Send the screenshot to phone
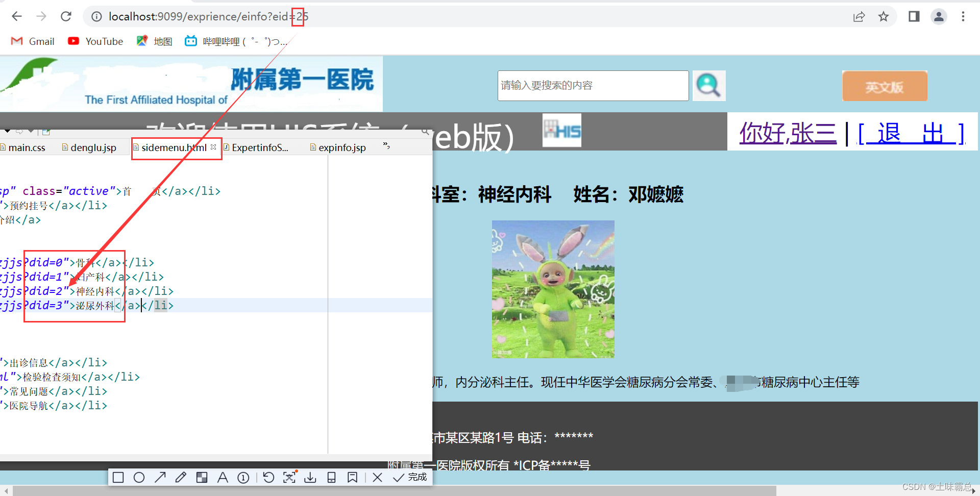Screen dimensions: 980x496 [x=331, y=478]
